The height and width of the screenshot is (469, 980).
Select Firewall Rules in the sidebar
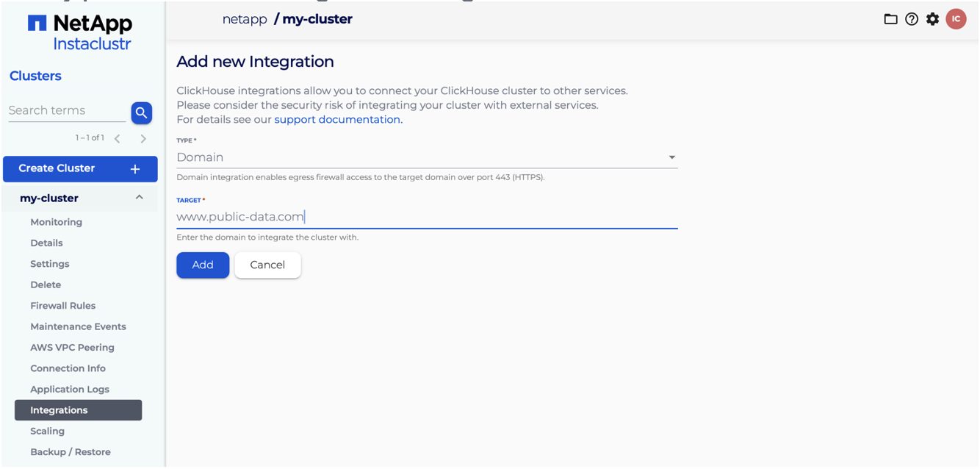point(62,306)
